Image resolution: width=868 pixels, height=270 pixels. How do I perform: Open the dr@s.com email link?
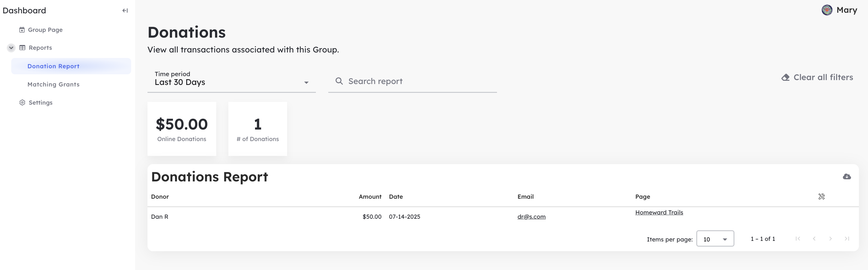pos(532,217)
